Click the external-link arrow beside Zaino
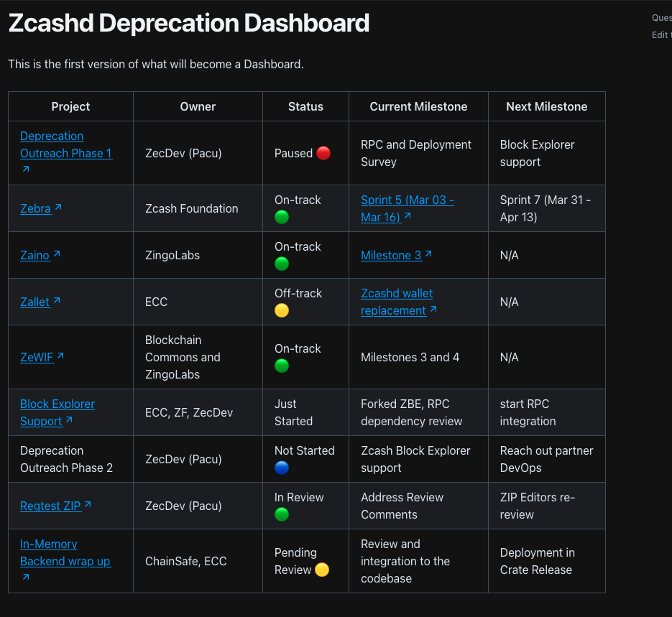This screenshot has width=672, height=617. (57, 254)
